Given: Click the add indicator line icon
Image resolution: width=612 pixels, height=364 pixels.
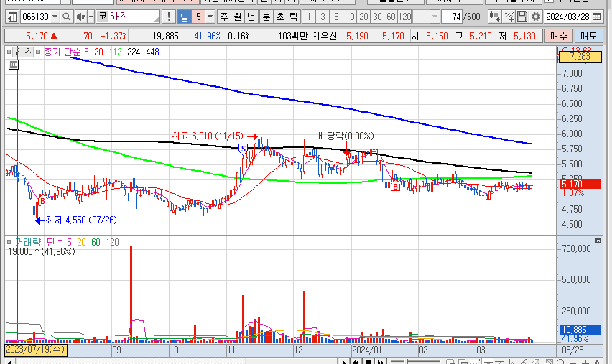Looking at the screenshot, I should click(x=509, y=17).
